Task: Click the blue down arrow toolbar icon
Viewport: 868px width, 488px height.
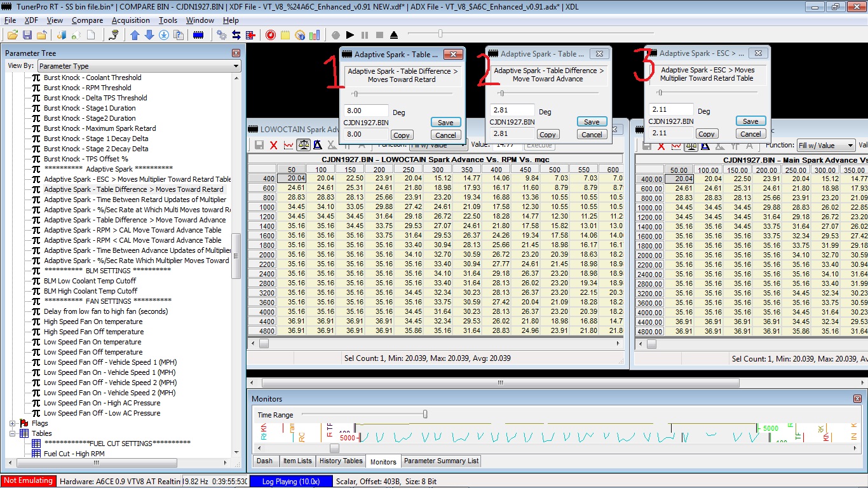Action: coord(149,35)
